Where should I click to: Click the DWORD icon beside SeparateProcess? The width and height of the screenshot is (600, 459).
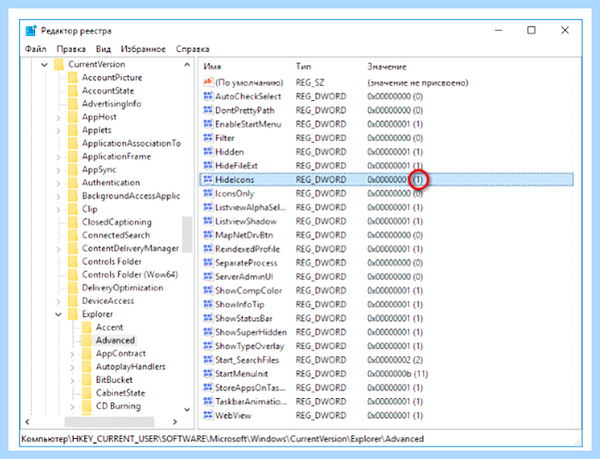(x=208, y=263)
